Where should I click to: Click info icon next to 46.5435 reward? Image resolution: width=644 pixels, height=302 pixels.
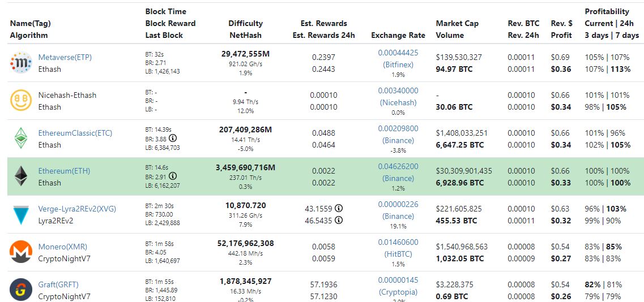339,221
